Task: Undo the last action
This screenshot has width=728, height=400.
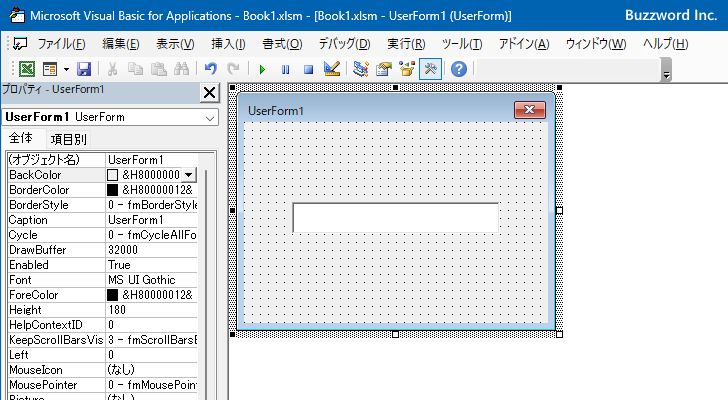Action: [210, 70]
